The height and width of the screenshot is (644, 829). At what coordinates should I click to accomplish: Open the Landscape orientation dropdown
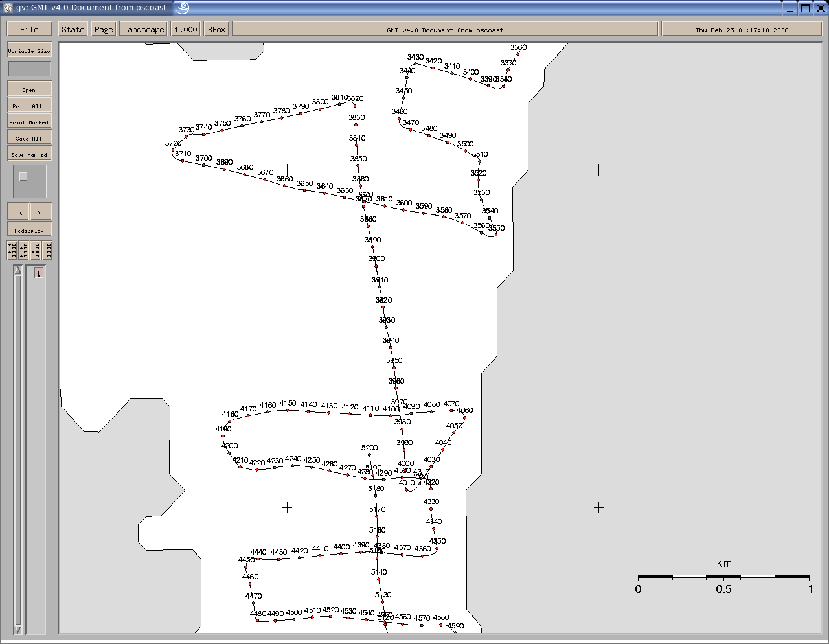coord(143,29)
